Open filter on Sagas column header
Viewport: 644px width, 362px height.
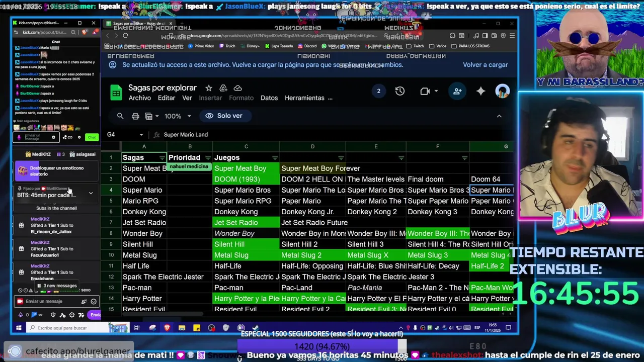click(162, 158)
